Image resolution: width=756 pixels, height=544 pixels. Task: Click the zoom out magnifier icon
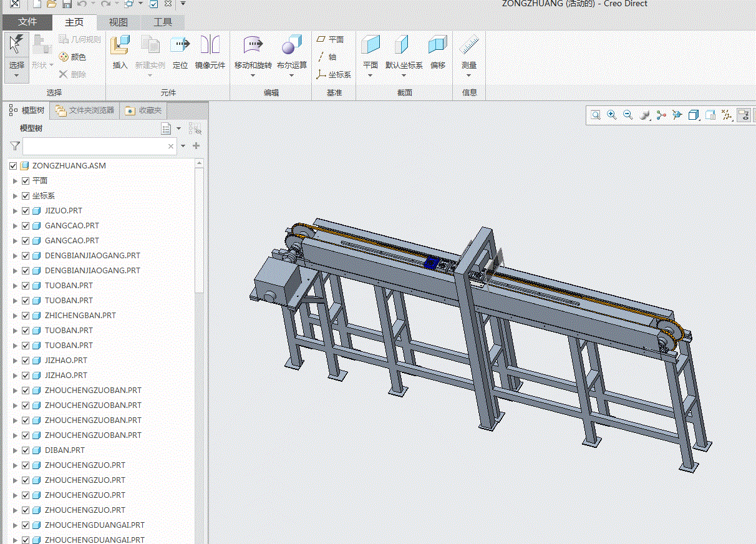(628, 115)
